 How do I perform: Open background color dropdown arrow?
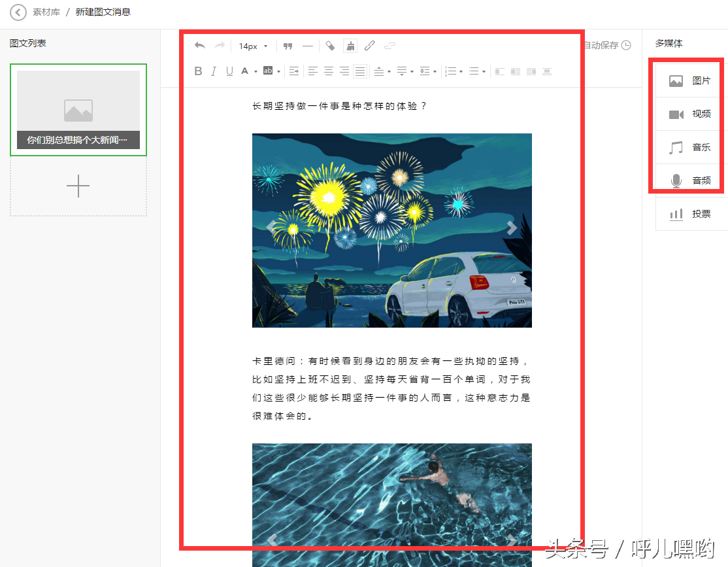point(278,71)
